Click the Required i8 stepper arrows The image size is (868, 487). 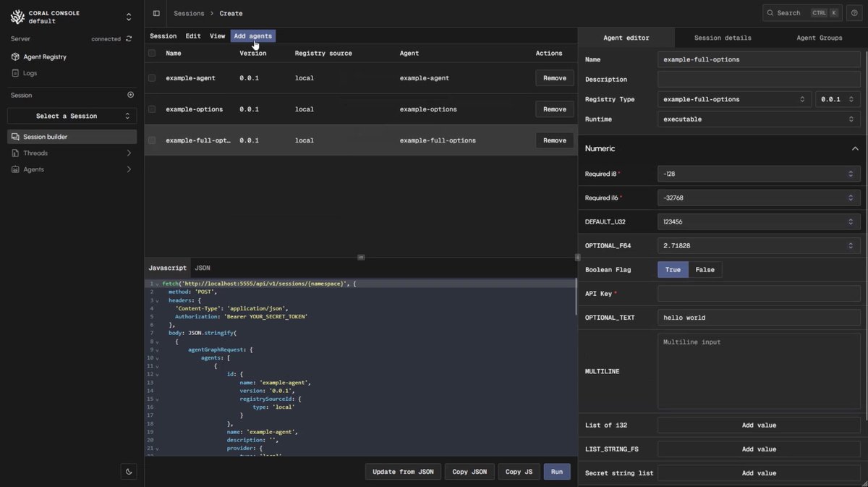851,174
